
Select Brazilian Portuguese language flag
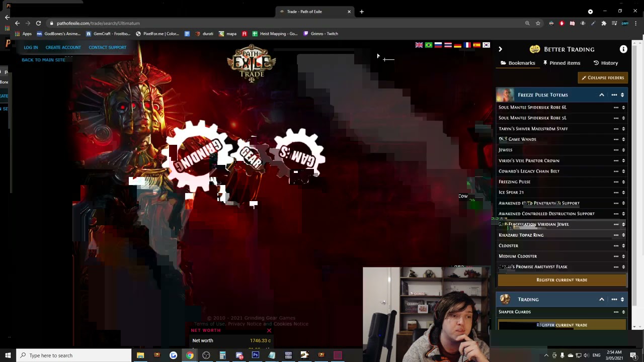(429, 45)
